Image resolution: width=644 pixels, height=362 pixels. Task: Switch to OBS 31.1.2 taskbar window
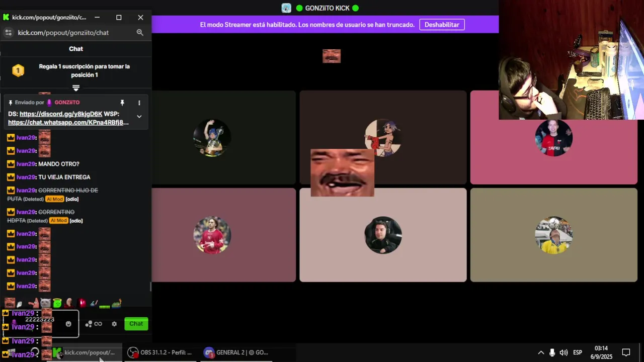click(x=160, y=352)
